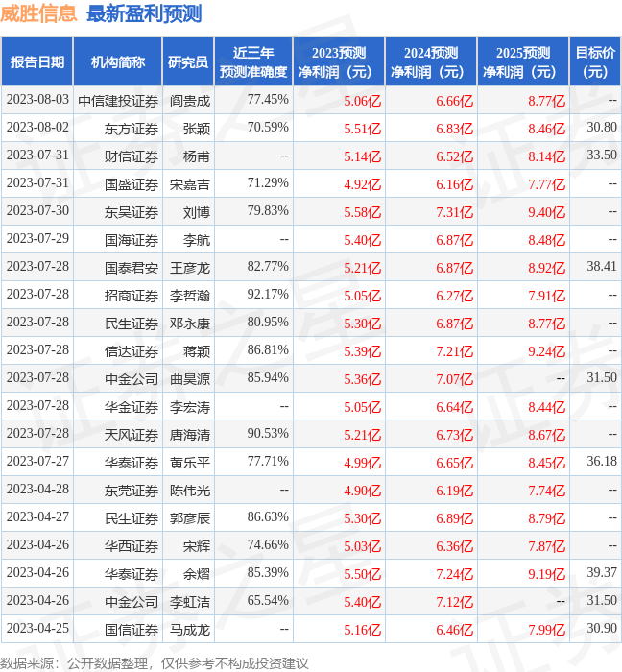
Task: Click the 威胜信息 title text
Action: 38,13
